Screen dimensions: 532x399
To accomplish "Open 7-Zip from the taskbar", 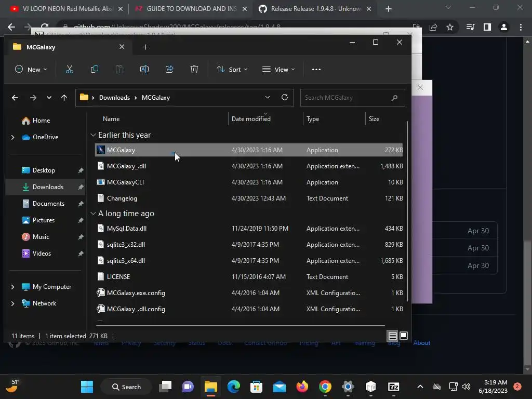I will click(x=394, y=387).
